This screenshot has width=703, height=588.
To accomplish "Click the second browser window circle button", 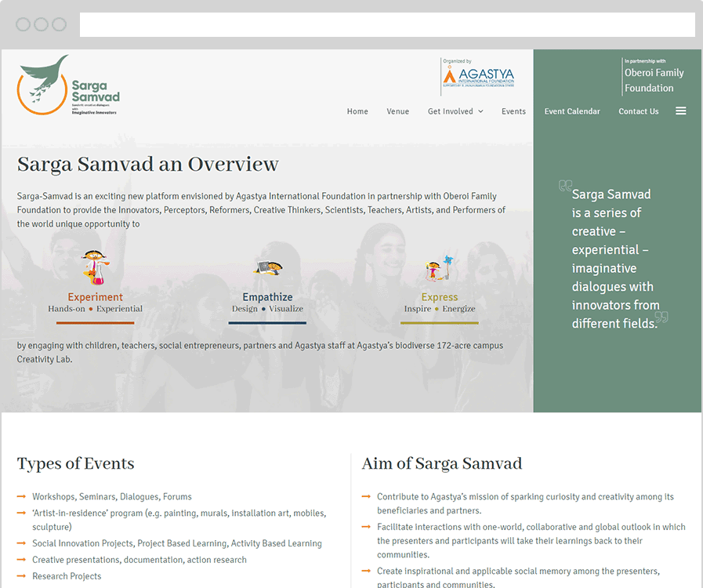I will (x=42, y=24).
